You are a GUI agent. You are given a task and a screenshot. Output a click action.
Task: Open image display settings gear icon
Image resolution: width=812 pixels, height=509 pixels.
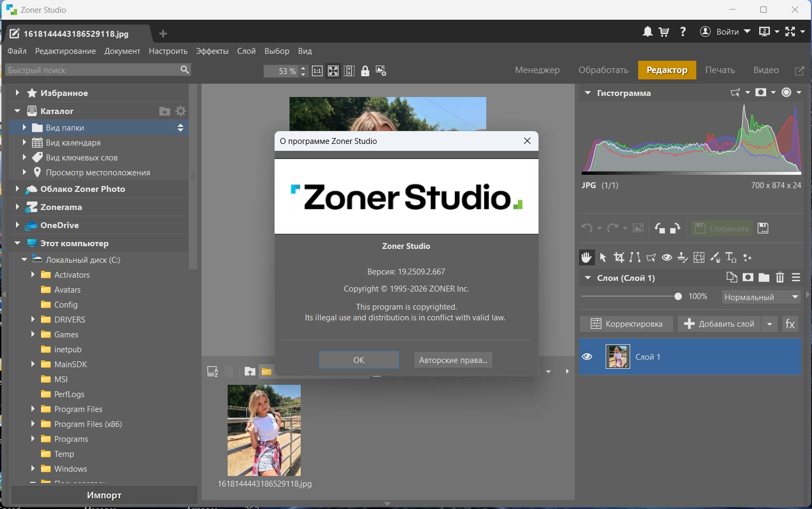(381, 71)
